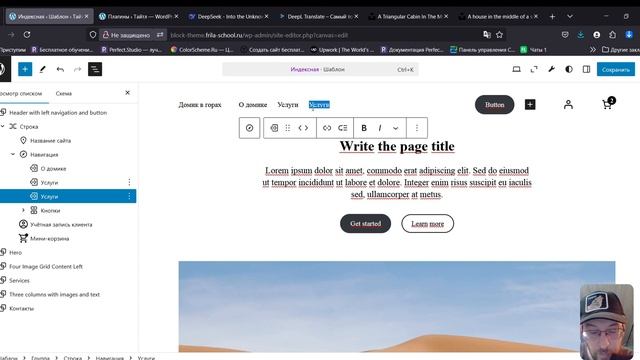Select Мини-корзина in the list
The image size is (640, 360).
pyautogui.click(x=49, y=238)
